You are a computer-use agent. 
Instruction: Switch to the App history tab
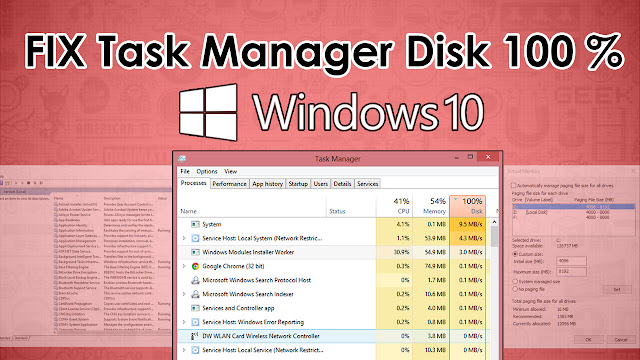pos(267,184)
